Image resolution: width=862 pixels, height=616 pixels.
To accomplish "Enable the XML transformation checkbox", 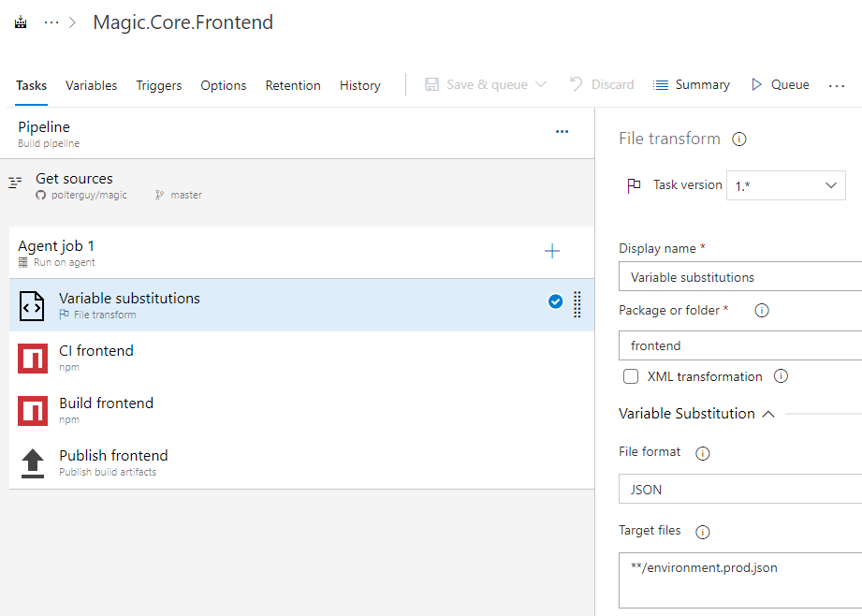I will pos(631,376).
